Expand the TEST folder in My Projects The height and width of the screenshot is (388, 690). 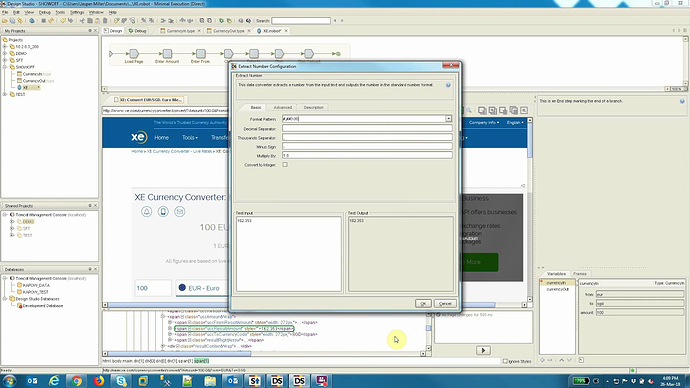[x=5, y=94]
